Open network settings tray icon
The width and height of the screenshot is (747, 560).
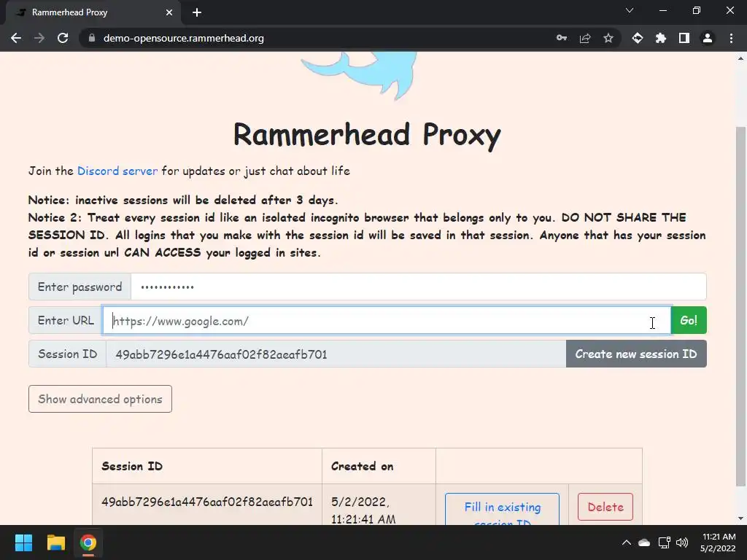coord(664,542)
